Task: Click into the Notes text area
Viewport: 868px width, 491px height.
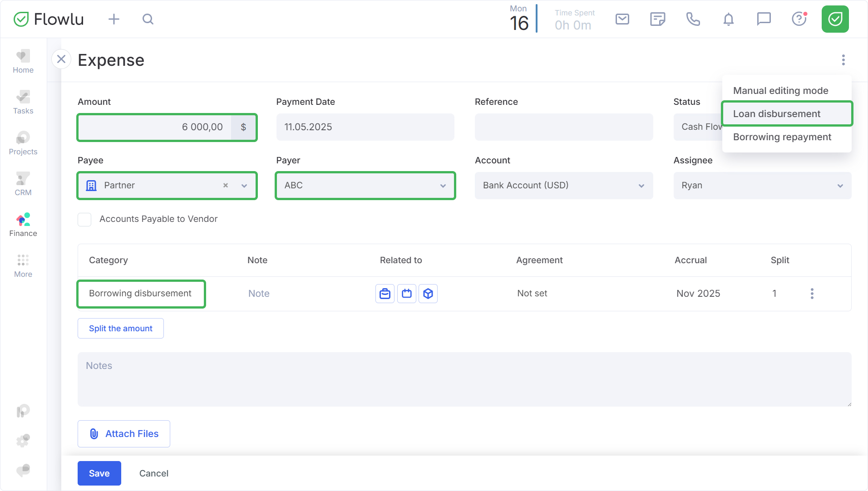Action: tap(464, 379)
